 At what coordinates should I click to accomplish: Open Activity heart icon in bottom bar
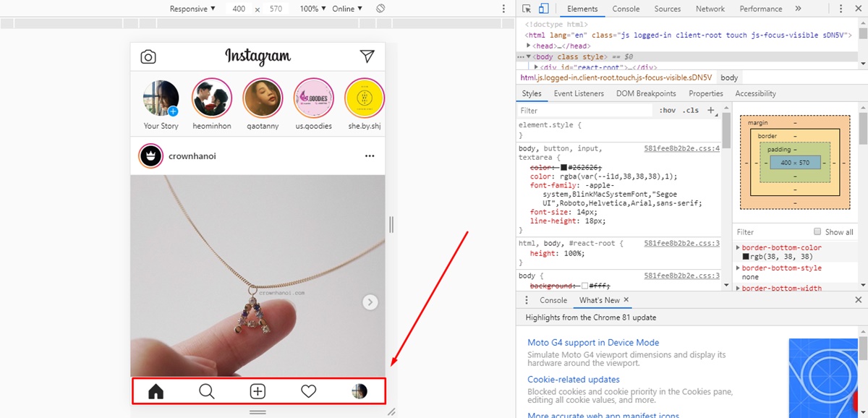[x=309, y=391]
